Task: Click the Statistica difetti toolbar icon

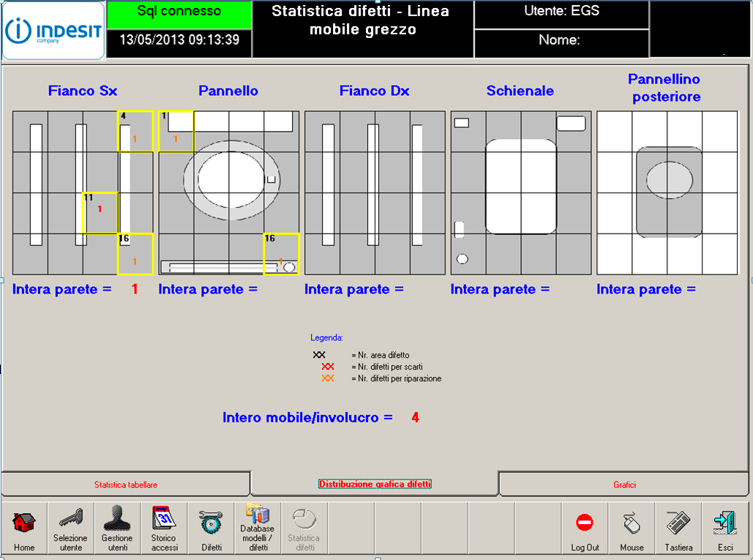Action: [304, 529]
